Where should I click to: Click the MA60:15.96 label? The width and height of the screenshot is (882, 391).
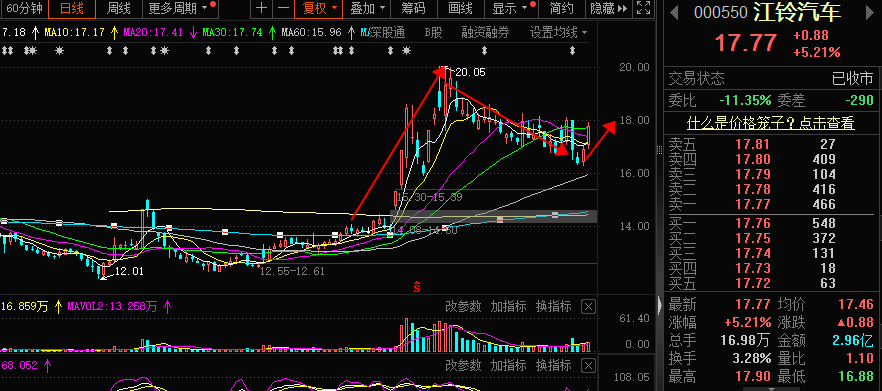(x=311, y=33)
